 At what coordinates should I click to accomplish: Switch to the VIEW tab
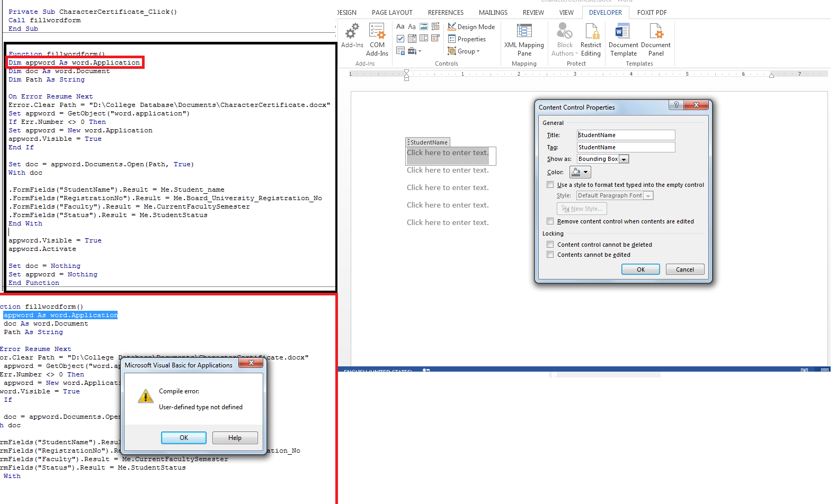(x=566, y=12)
